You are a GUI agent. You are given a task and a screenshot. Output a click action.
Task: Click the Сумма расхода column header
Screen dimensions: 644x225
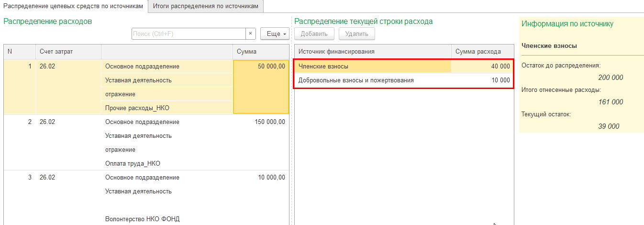482,52
